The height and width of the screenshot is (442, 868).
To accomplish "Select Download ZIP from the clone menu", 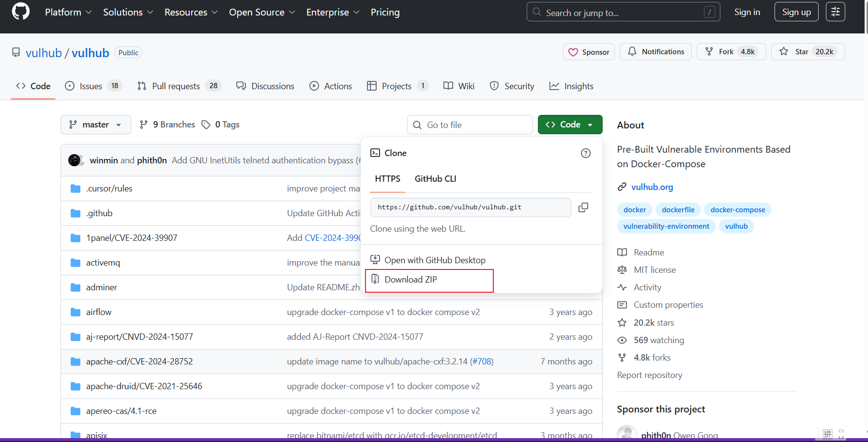I will pyautogui.click(x=411, y=280).
